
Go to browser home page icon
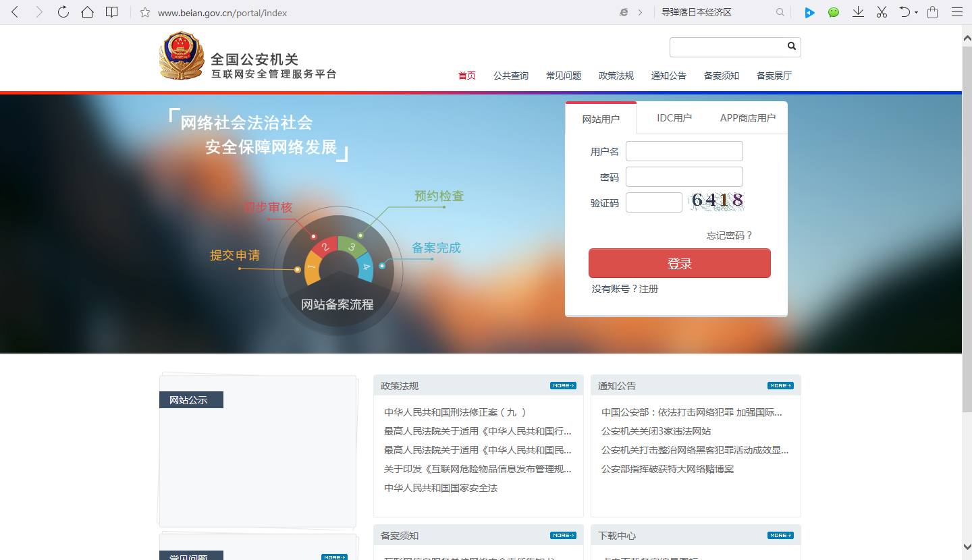click(x=87, y=12)
